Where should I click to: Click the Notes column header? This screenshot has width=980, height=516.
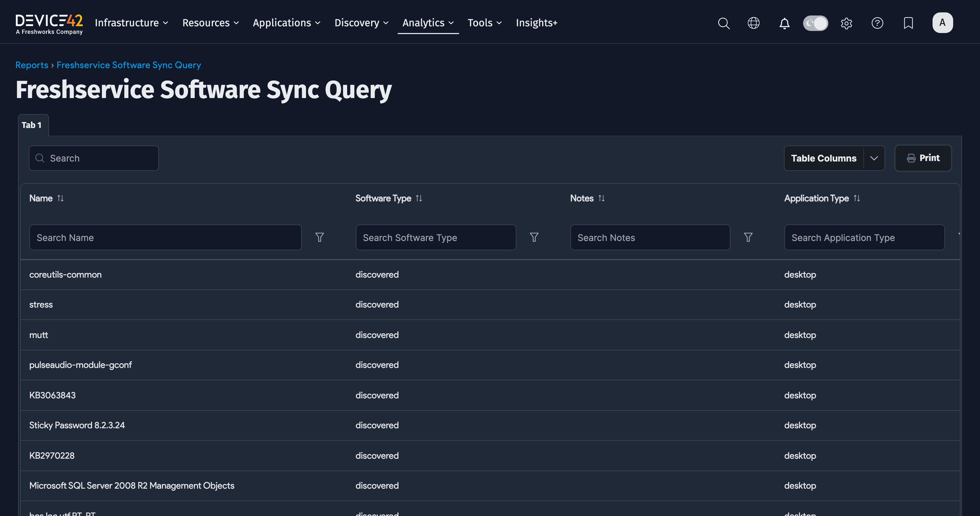click(x=582, y=198)
